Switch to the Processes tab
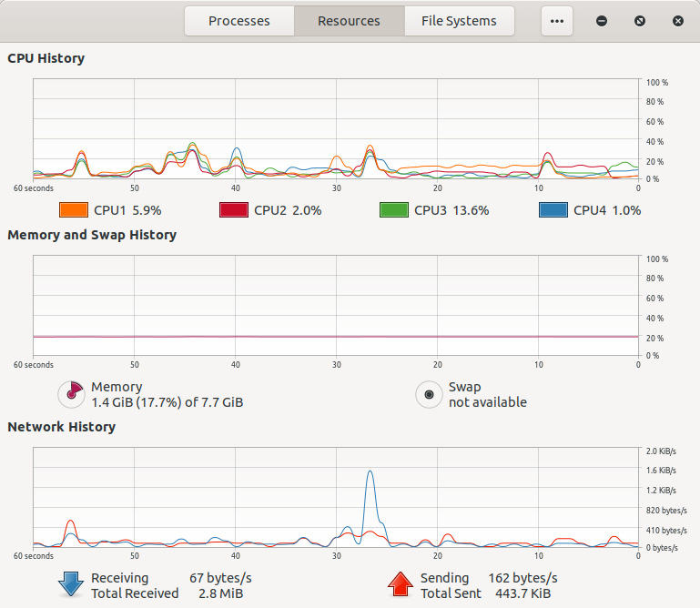 pos(239,21)
